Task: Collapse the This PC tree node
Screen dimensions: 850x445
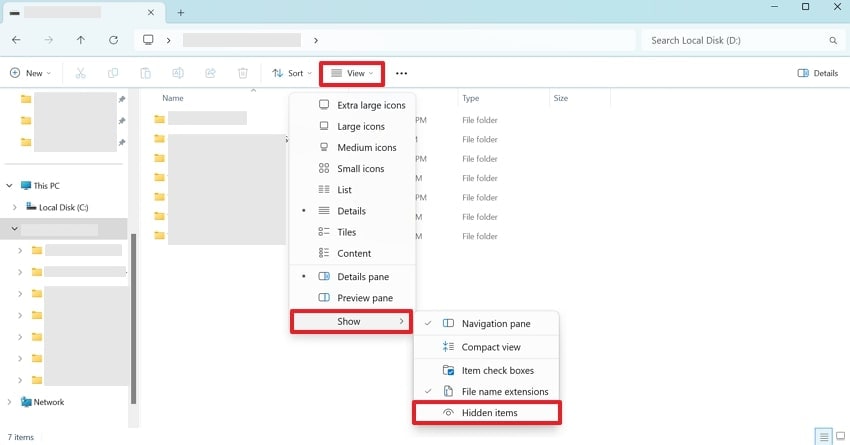Action: [10, 185]
